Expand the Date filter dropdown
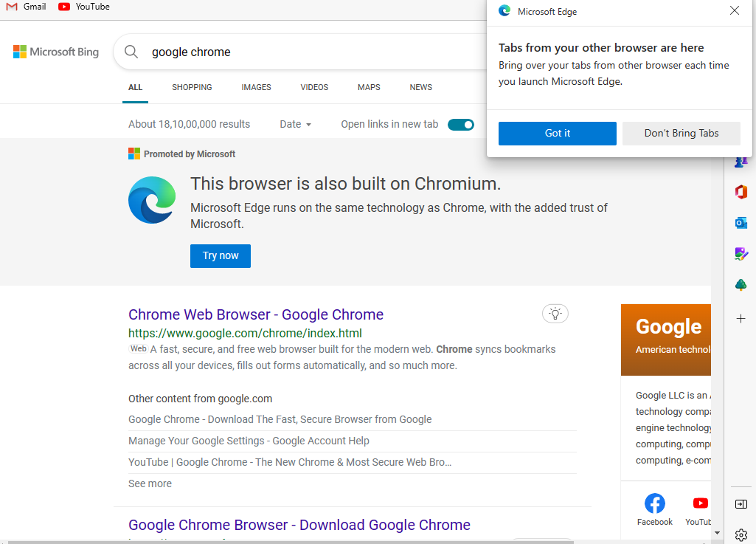Image resolution: width=756 pixels, height=544 pixels. 295,125
